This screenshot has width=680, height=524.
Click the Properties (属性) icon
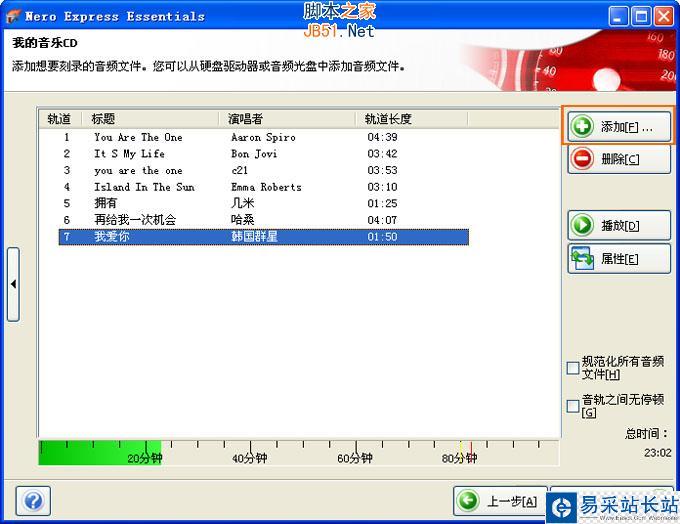[582, 258]
